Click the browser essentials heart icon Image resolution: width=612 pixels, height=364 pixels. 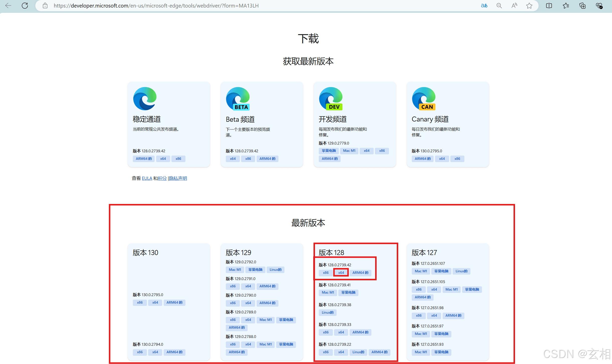pyautogui.click(x=599, y=6)
